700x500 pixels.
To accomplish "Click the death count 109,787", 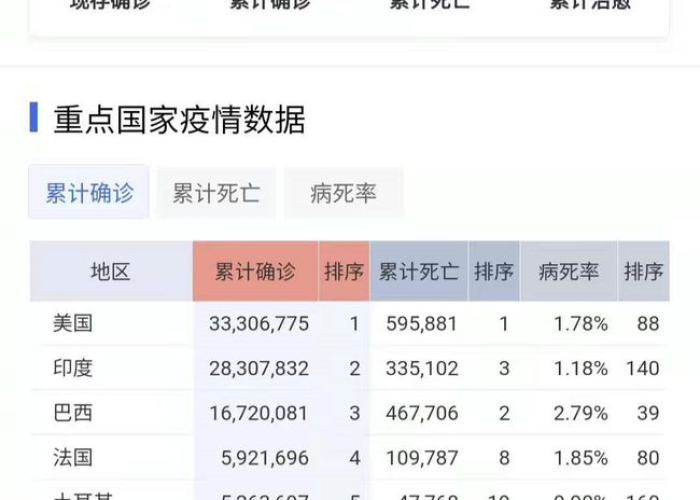I will click(422, 458).
